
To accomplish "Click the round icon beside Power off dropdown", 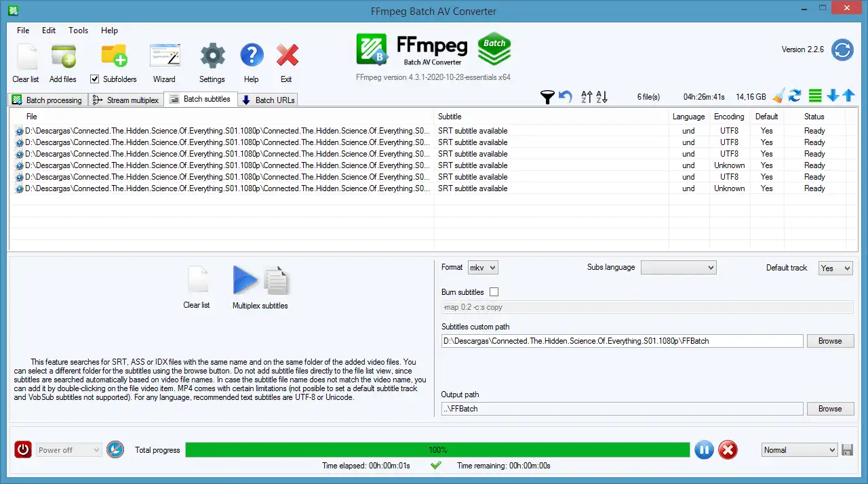I will click(x=115, y=449).
